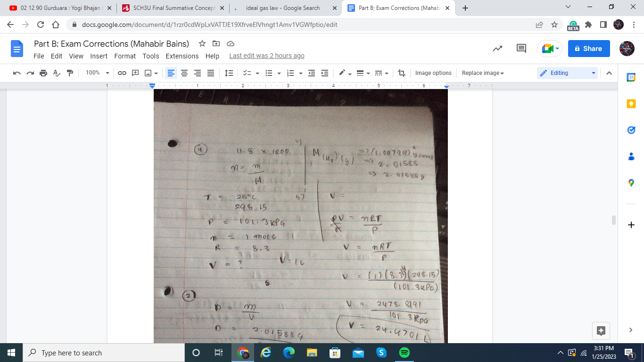The width and height of the screenshot is (644, 362).
Task: Toggle left align formatting
Action: (x=171, y=73)
